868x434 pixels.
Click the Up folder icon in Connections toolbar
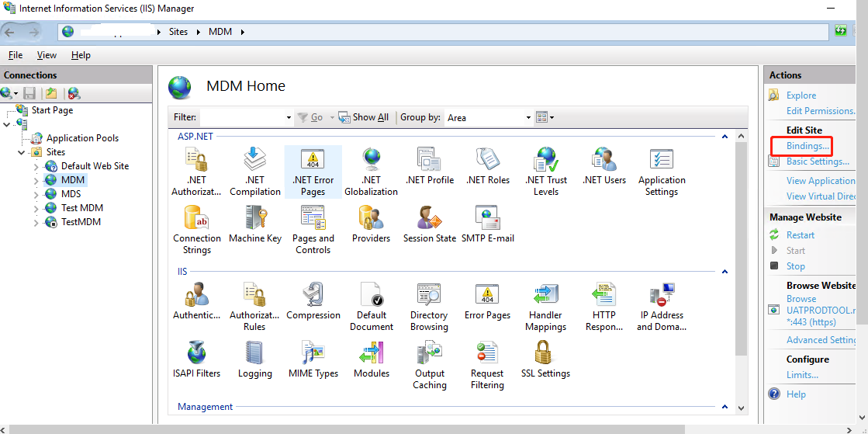tap(51, 93)
